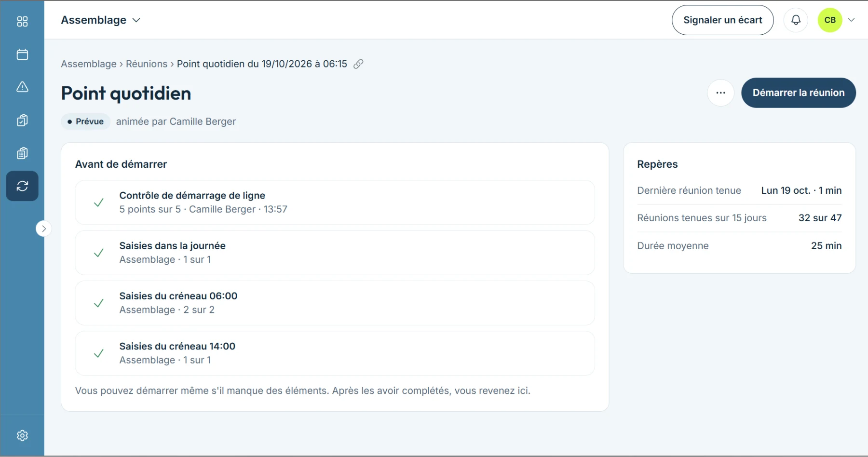Click the 'Point quotidien' page heading
This screenshot has width=868, height=457.
coord(126,94)
